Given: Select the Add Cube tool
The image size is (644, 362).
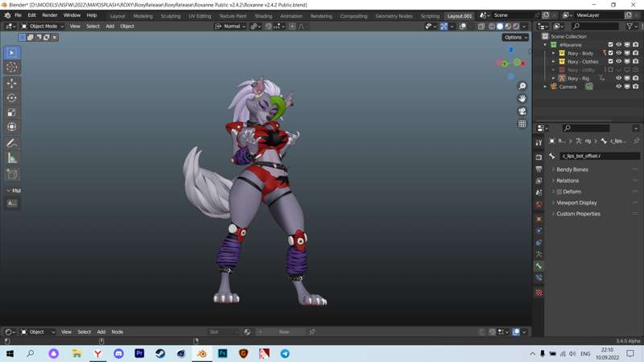Looking at the screenshot, I should tap(12, 174).
